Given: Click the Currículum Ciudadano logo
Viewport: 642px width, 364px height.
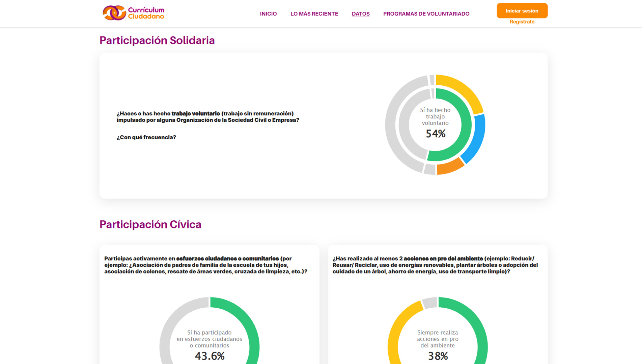Looking at the screenshot, I should 133,13.
